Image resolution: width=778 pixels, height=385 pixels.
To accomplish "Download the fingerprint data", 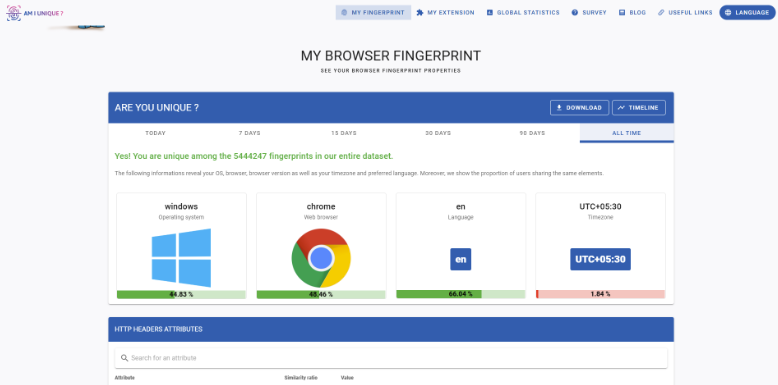I will click(x=579, y=108).
